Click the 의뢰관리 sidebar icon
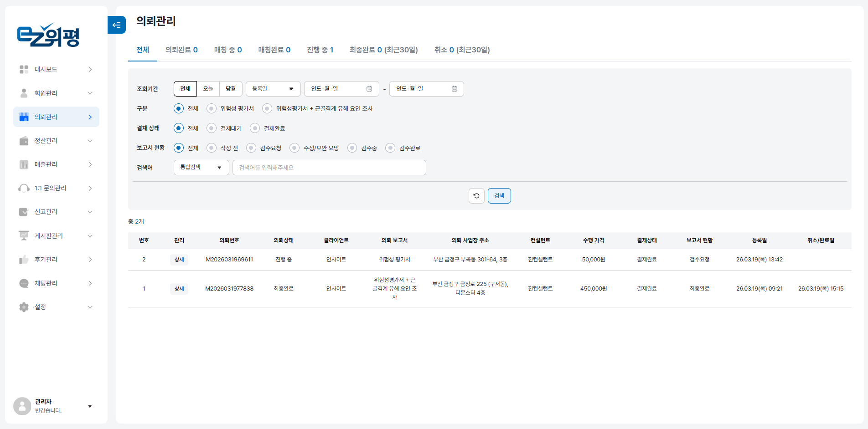The width and height of the screenshot is (868, 429). click(24, 117)
